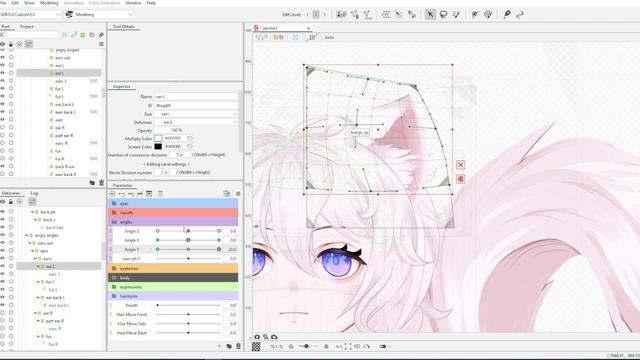Expand the 'eyebrows' parameter group
Viewport: 640px width, 360px height.
173,269
